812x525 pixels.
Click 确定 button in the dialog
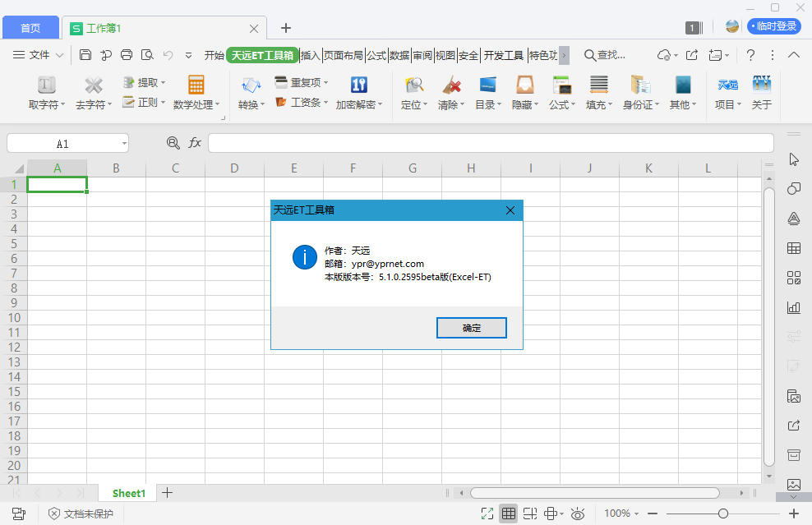coord(472,328)
